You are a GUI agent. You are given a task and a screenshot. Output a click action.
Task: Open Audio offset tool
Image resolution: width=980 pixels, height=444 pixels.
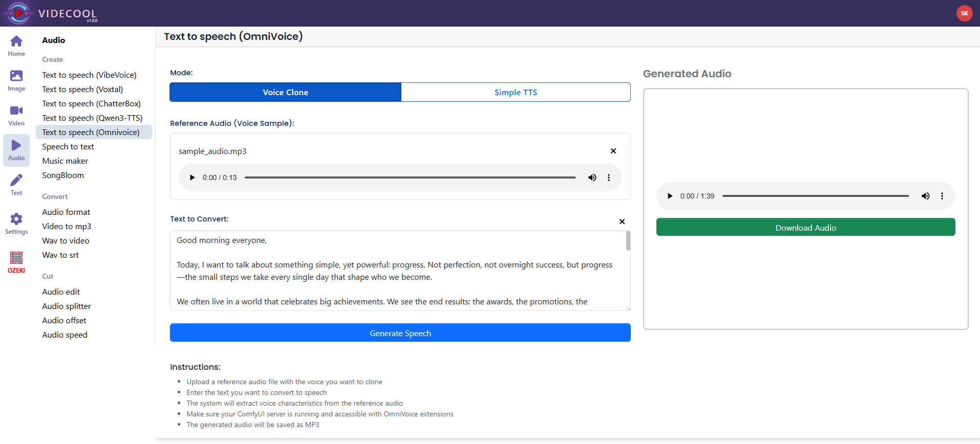[x=64, y=320]
